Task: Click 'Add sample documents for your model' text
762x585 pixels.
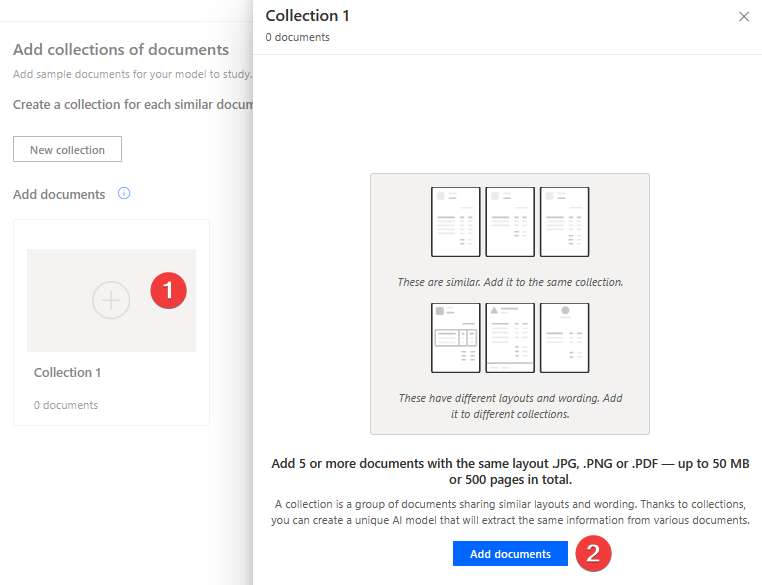Action: pyautogui.click(x=132, y=74)
